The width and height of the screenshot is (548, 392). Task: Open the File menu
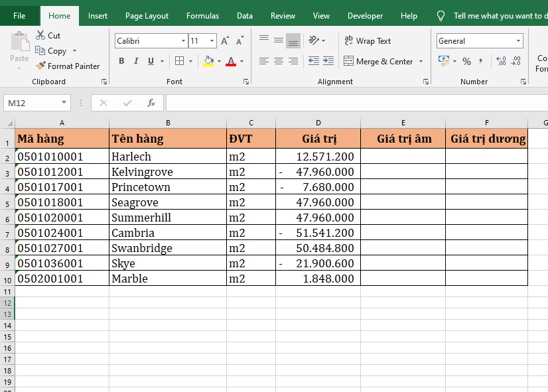(19, 16)
